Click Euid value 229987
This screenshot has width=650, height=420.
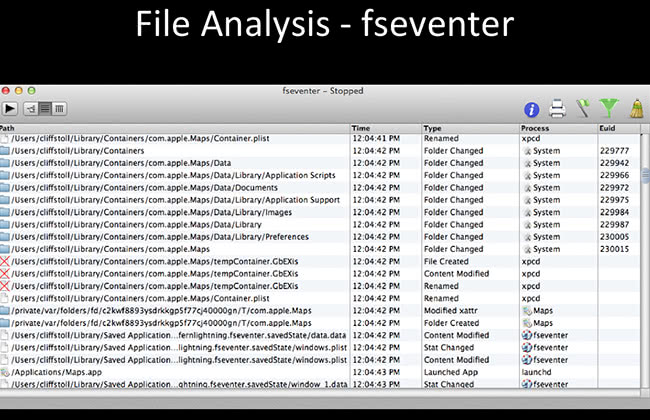coord(614,224)
